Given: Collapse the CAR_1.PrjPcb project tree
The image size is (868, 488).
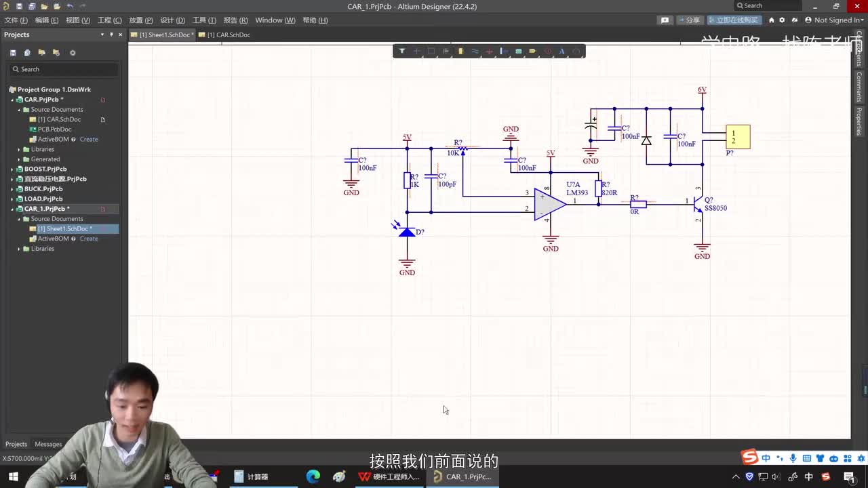Looking at the screenshot, I should click(12, 209).
